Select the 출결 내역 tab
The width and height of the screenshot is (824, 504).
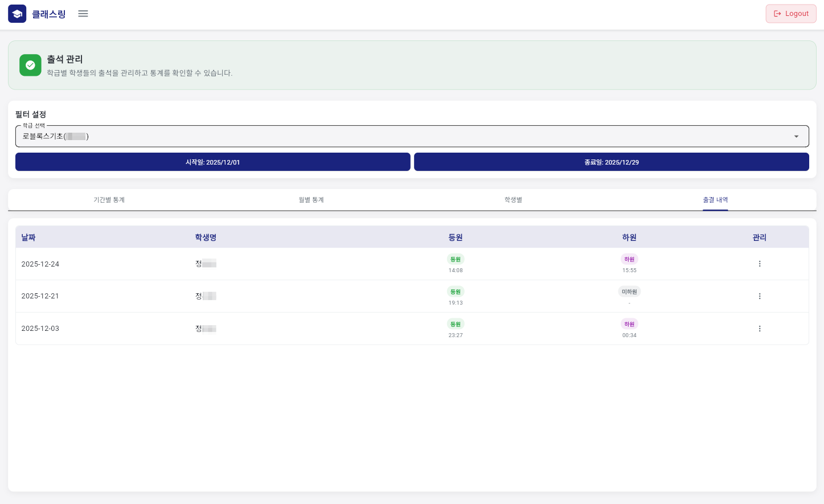(715, 200)
